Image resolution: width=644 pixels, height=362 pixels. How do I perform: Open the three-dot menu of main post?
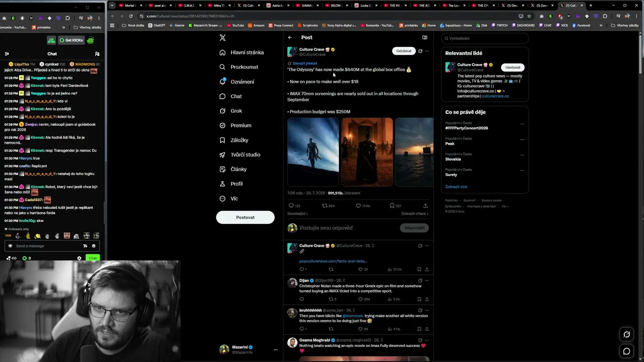coord(427,51)
